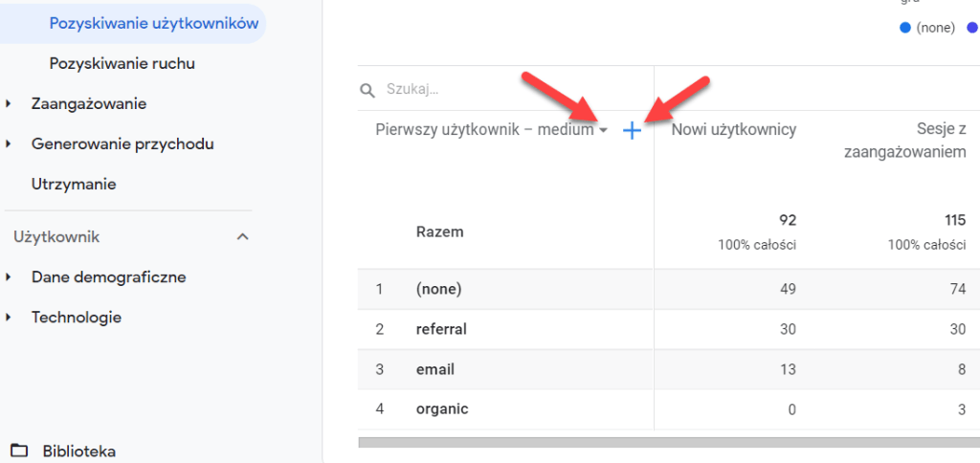Click the blue plus add-dimension icon

pos(632,131)
